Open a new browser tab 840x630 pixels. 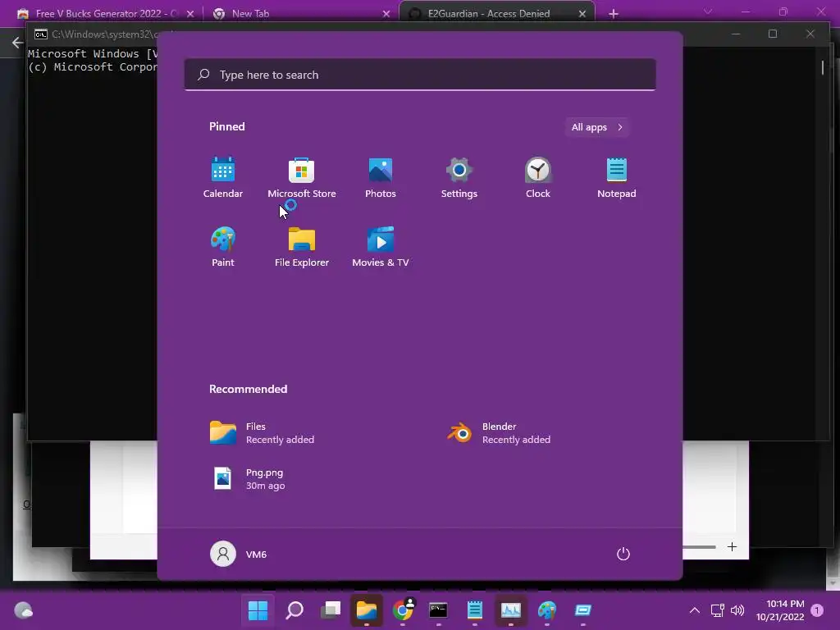point(614,14)
